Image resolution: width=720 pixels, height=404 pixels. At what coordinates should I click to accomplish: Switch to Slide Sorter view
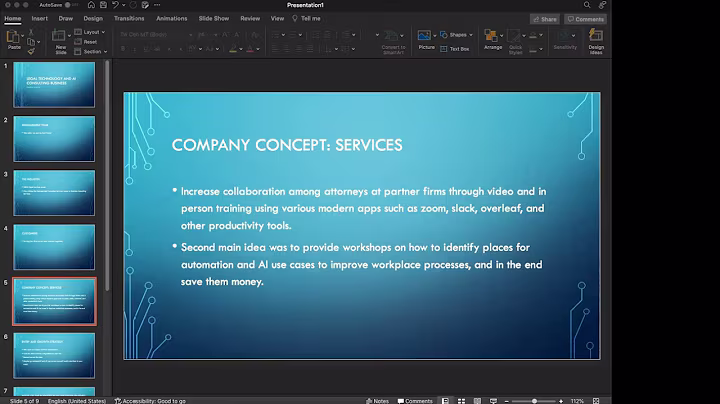click(x=461, y=401)
